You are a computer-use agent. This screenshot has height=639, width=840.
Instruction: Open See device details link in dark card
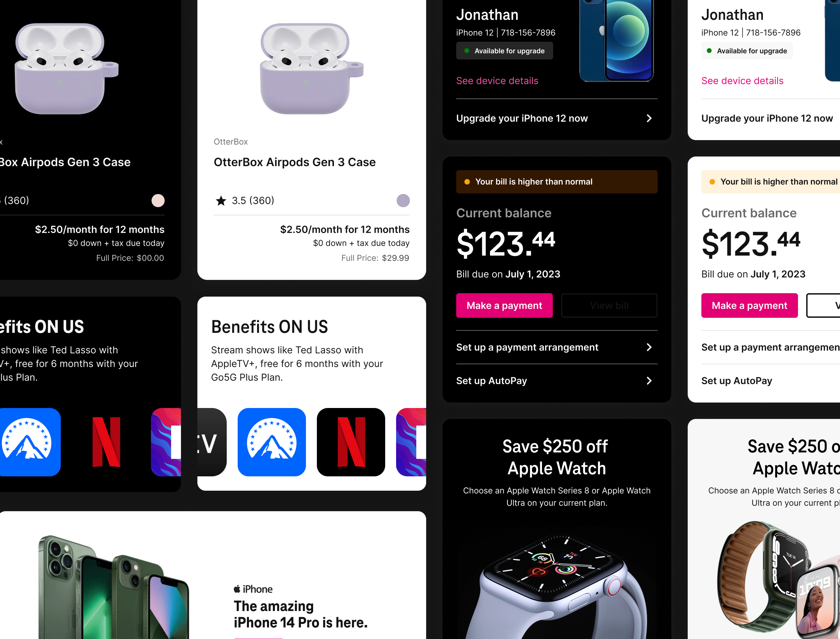point(497,81)
